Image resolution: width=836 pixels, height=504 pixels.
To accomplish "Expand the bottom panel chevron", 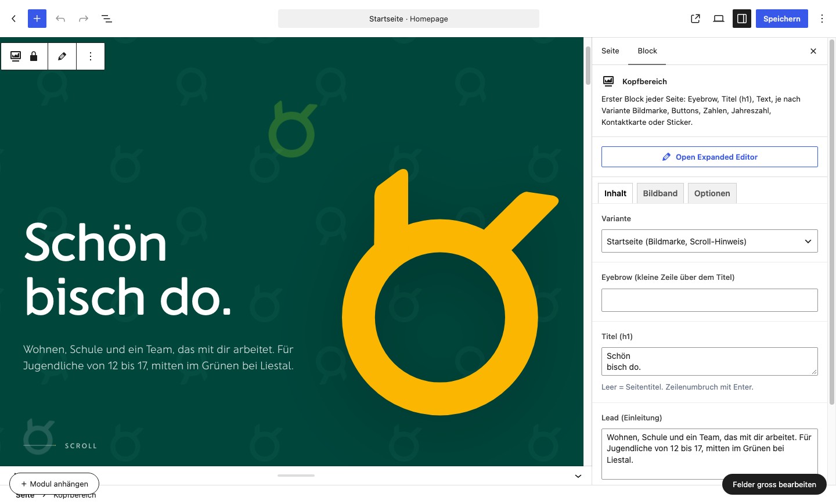I will (578, 476).
